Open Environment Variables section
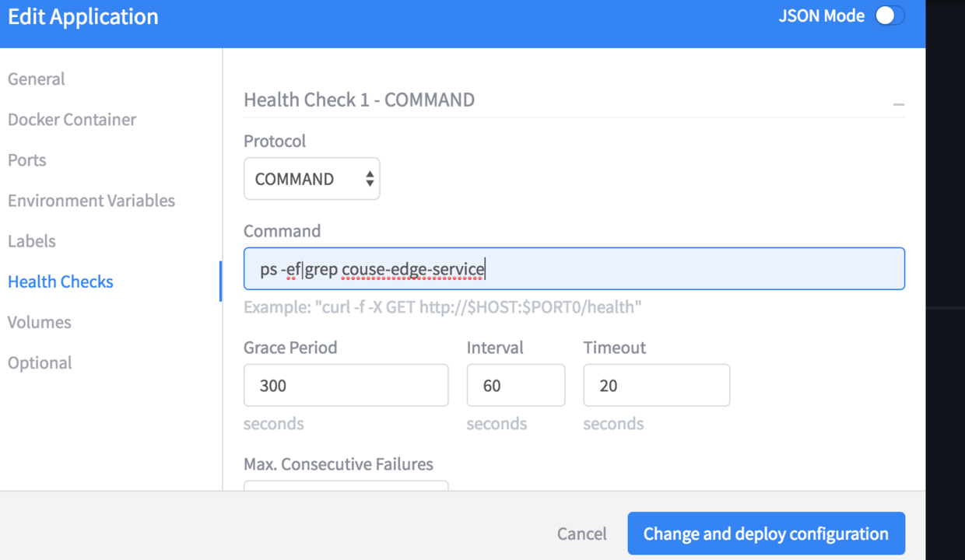965x560 pixels. [x=91, y=201]
